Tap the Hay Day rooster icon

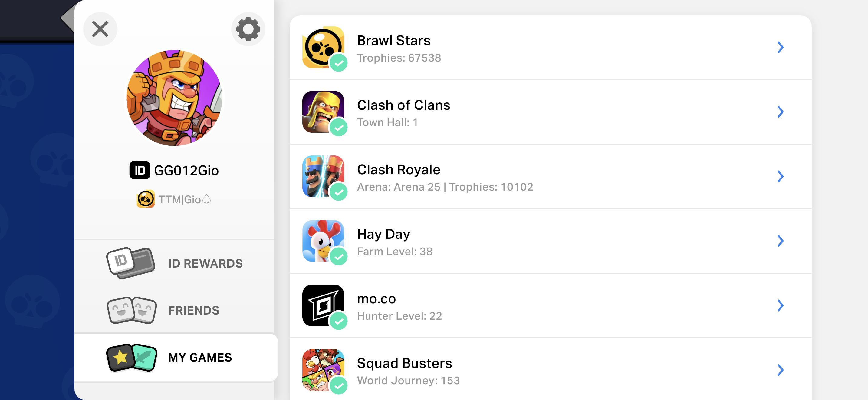(323, 241)
